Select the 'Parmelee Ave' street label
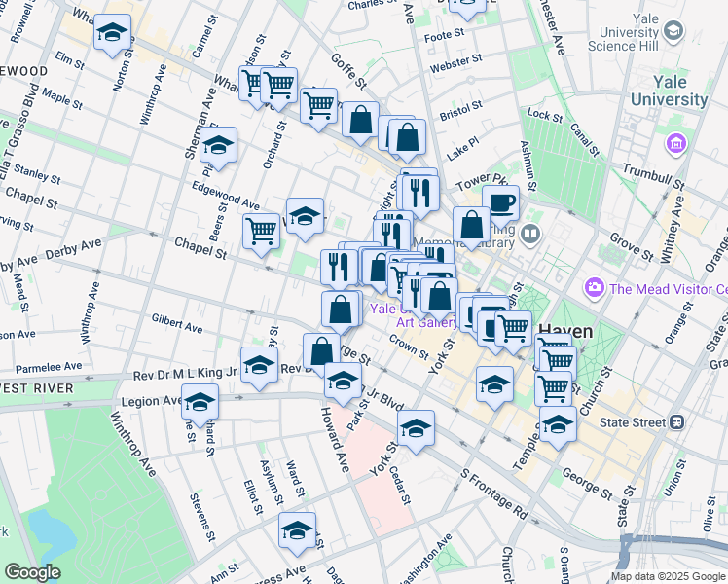 click(49, 368)
